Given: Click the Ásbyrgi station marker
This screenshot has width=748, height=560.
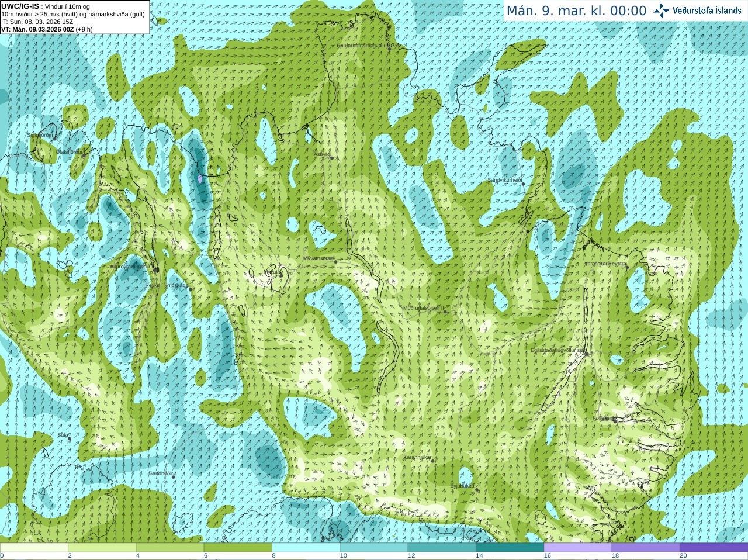Looking at the screenshot, I should coord(332,158).
